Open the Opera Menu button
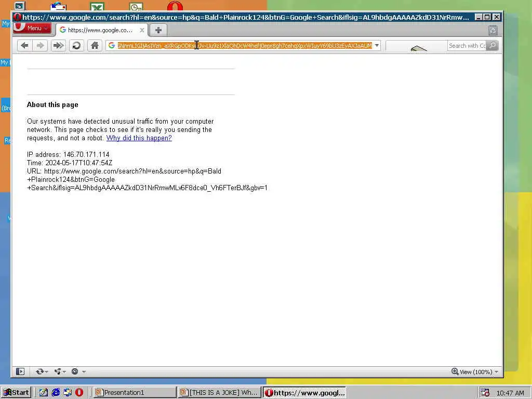The height and width of the screenshot is (399, 532). tap(32, 28)
